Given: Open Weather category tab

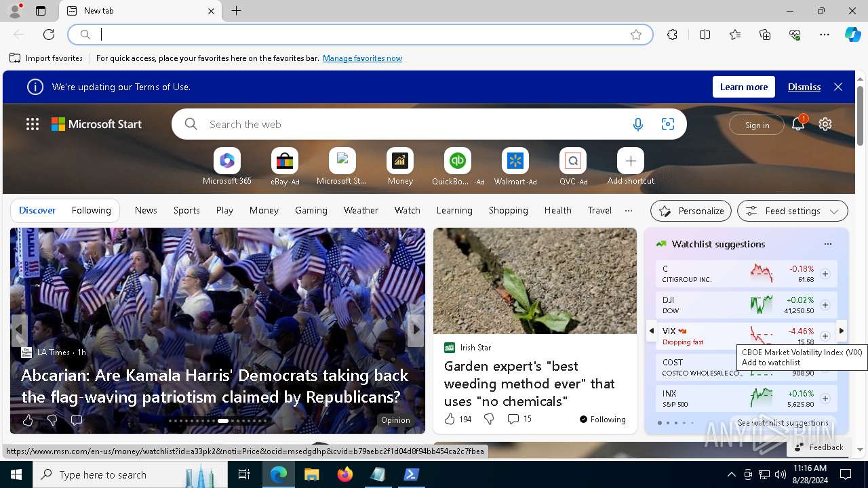Looking at the screenshot, I should (x=361, y=210).
